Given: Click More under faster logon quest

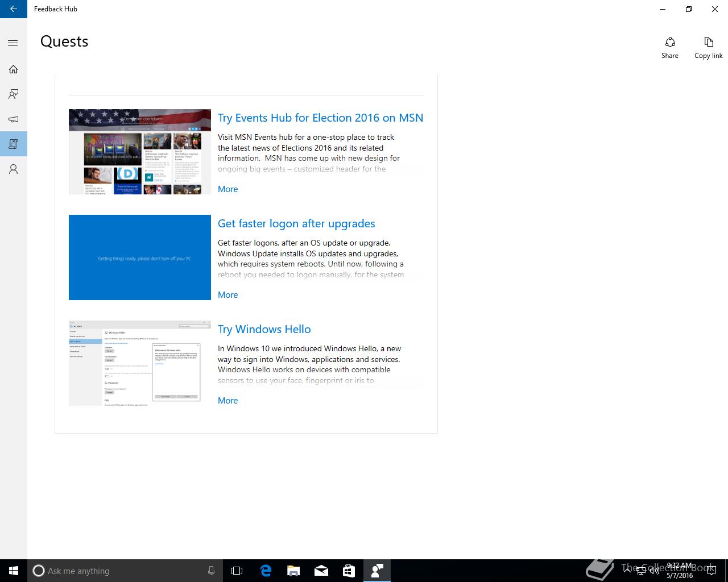Looking at the screenshot, I should coord(227,295).
